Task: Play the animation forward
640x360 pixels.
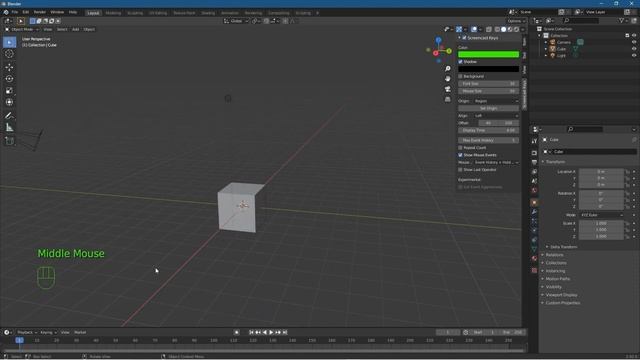Action: (271, 333)
